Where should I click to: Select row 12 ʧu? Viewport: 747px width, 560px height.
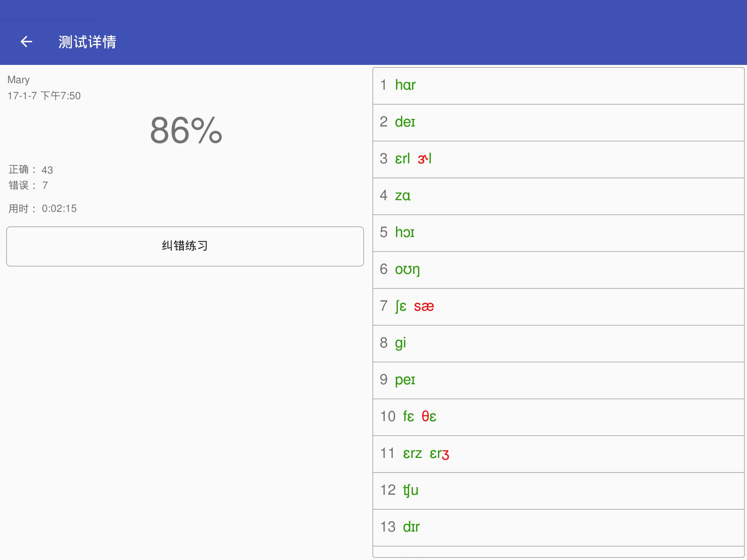tap(558, 491)
